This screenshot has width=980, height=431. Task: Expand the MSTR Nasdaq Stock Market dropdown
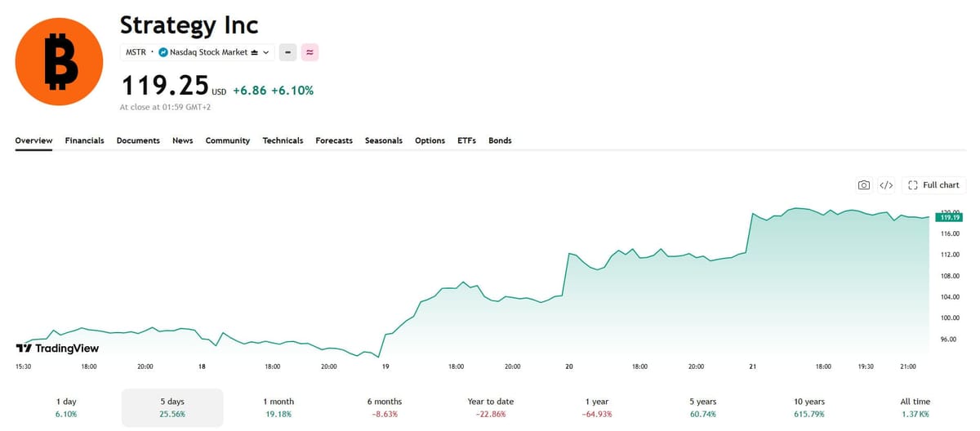(x=197, y=52)
